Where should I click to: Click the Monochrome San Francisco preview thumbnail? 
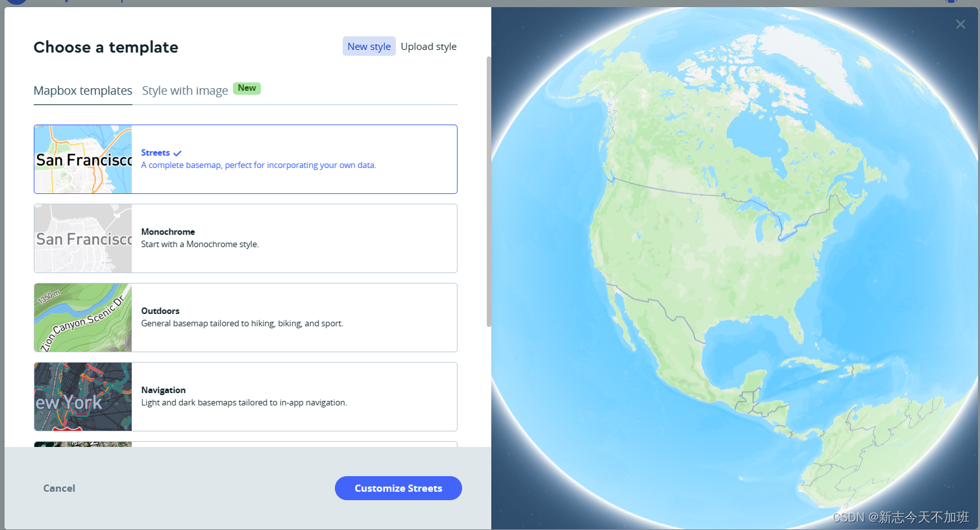[82, 238]
